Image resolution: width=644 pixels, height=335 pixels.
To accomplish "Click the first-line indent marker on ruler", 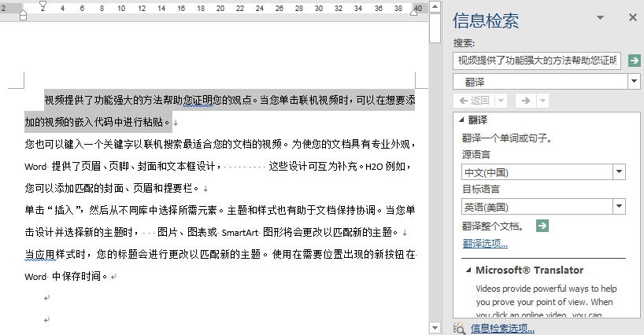I will click(43, 6).
